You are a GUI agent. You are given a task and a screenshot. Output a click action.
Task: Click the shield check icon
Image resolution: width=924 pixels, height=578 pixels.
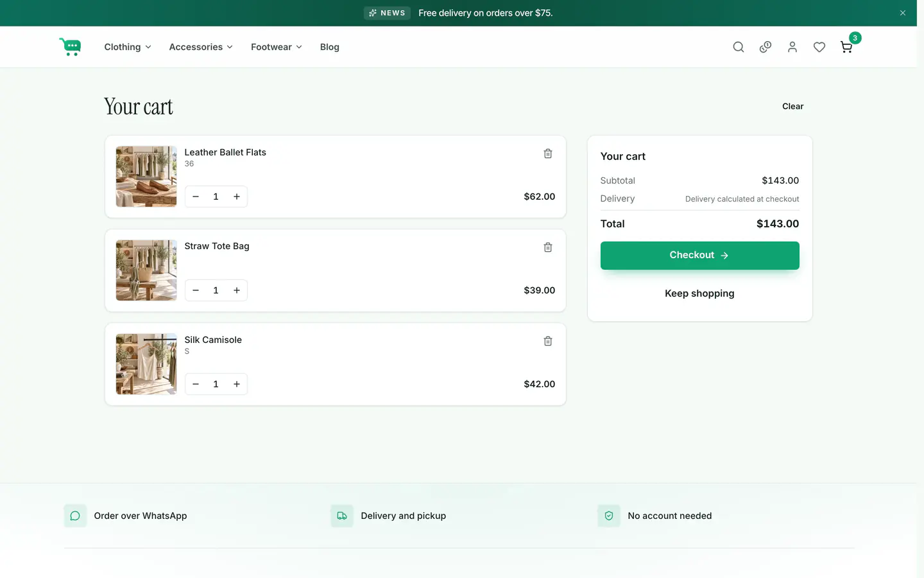click(609, 516)
